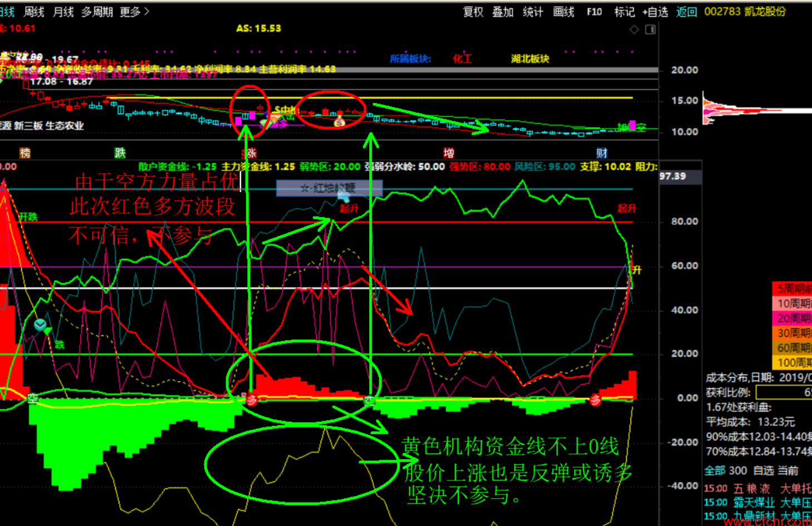Click the green 空 signal marker at far left
The height and width of the screenshot is (526, 812).
click(x=33, y=399)
